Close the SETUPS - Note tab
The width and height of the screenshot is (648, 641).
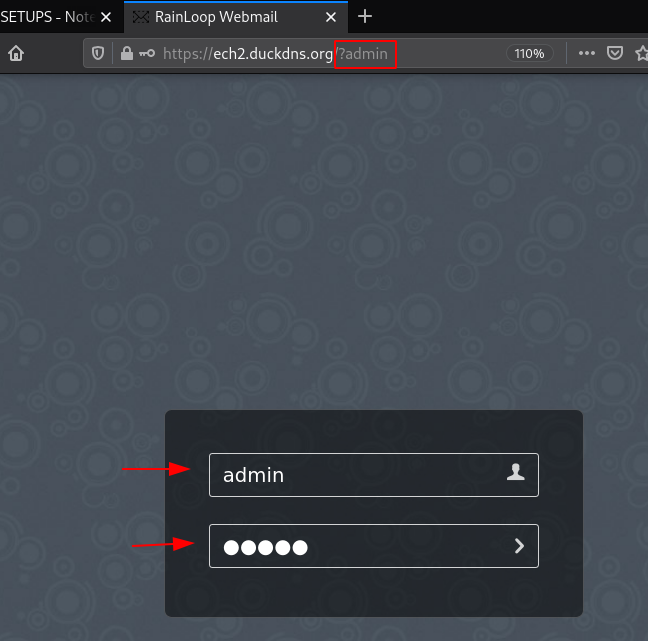[106, 17]
